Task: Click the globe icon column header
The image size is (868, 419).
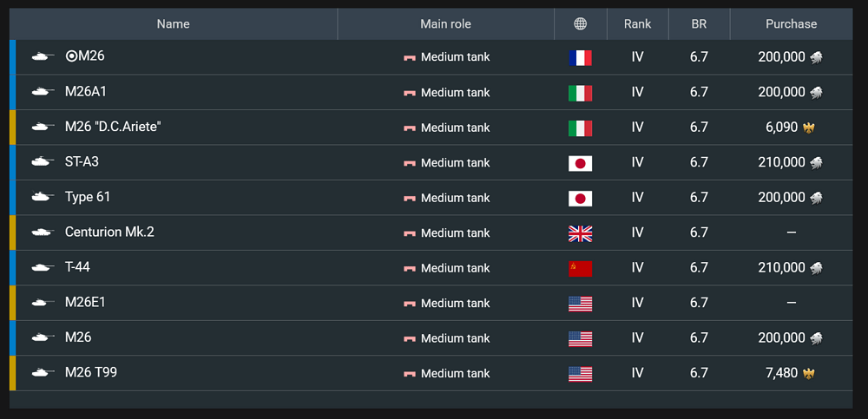Action: click(x=580, y=23)
